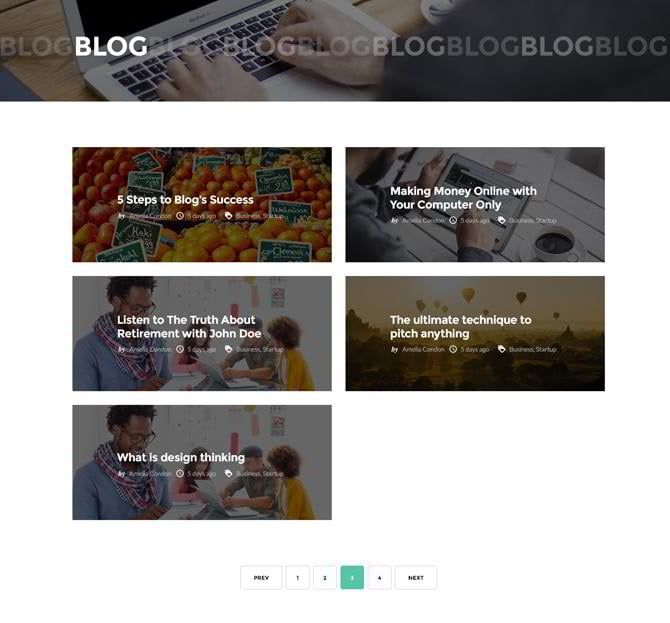Screen dimensions: 670x623
Task: Select pagination page 4
Action: (x=379, y=578)
